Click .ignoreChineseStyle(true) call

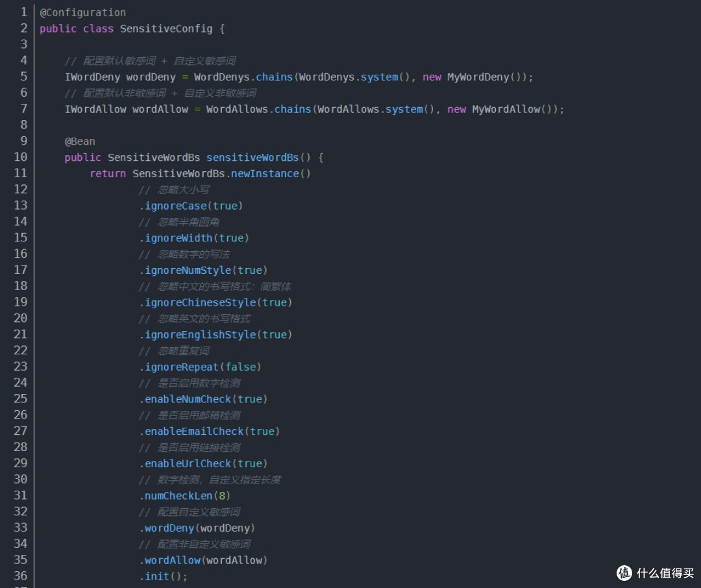click(215, 302)
